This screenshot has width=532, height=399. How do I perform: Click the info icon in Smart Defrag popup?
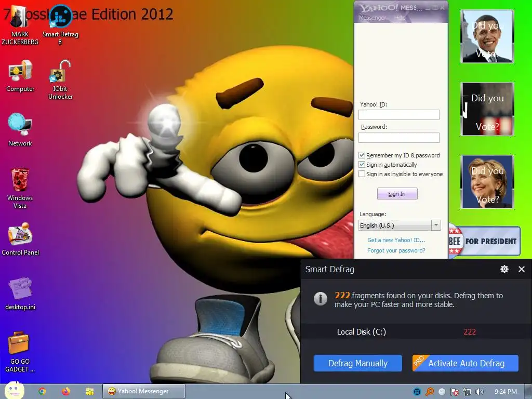click(320, 299)
